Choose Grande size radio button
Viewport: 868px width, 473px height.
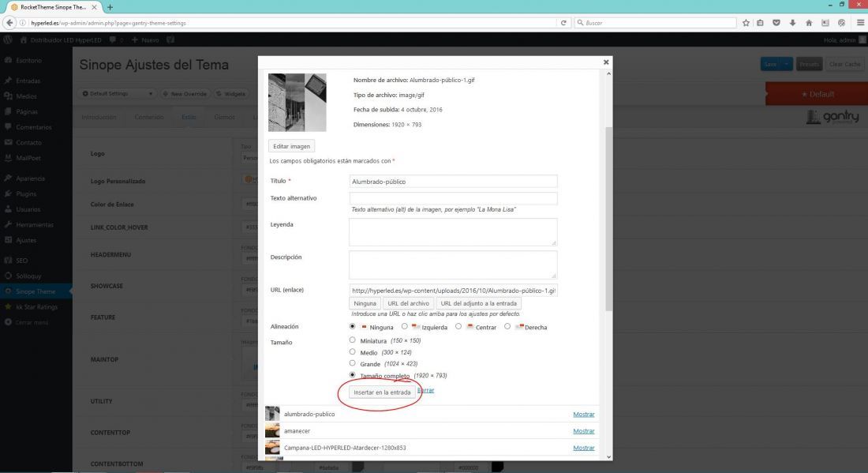point(352,363)
